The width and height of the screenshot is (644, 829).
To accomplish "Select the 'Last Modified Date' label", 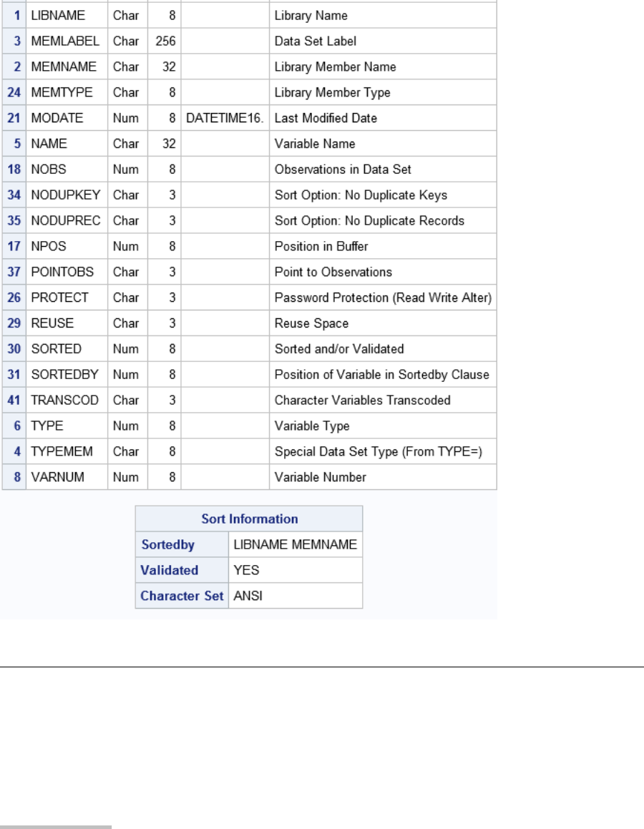I will pyautogui.click(x=326, y=118).
